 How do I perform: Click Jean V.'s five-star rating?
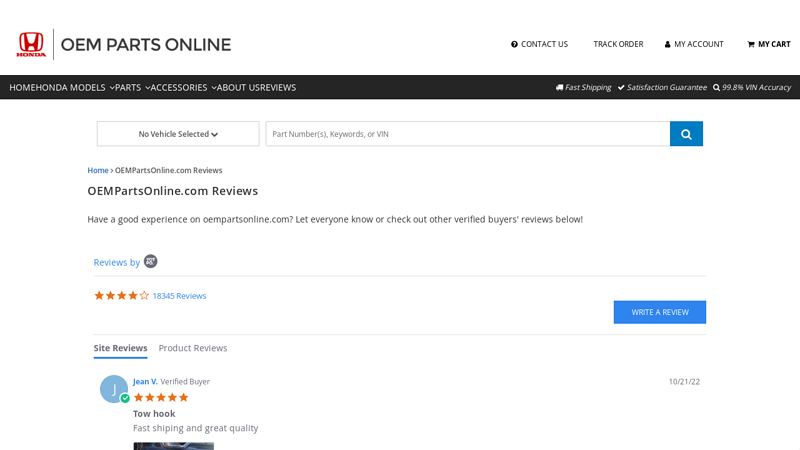pyautogui.click(x=161, y=397)
